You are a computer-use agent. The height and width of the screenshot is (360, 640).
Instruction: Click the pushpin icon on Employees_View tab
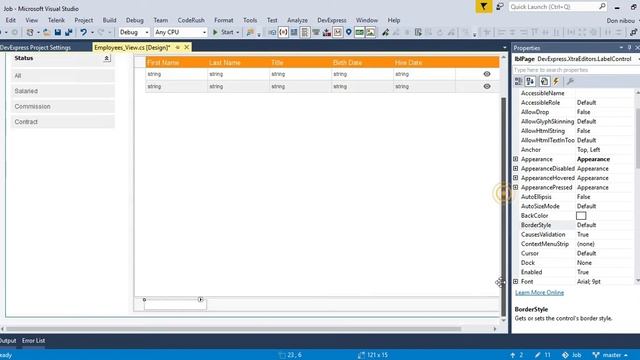click(178, 47)
